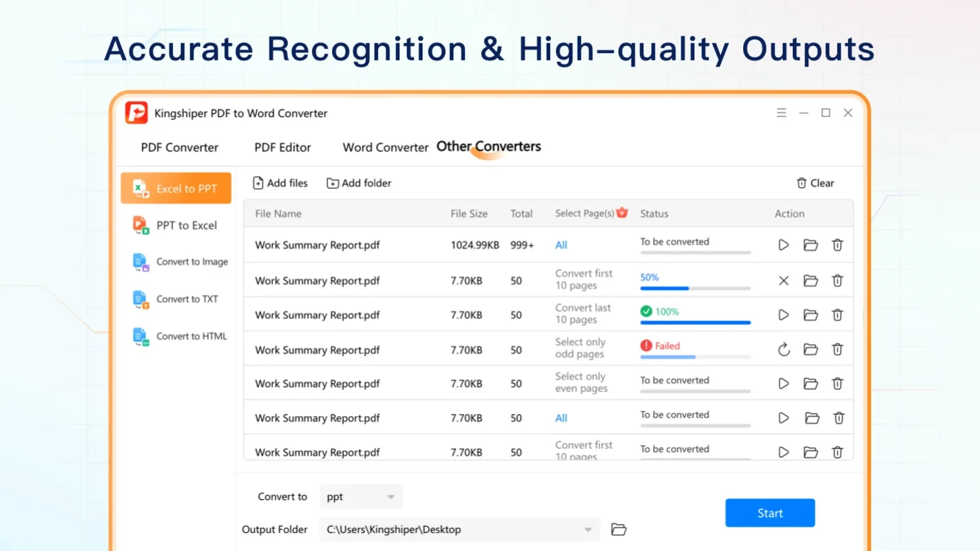Open folder icon in the 50% row

tap(811, 280)
